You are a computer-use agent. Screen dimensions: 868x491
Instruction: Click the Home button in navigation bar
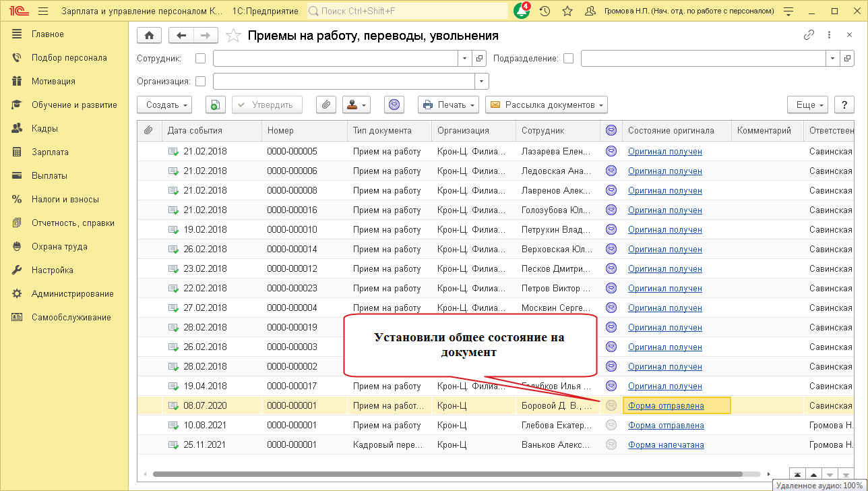tap(149, 36)
